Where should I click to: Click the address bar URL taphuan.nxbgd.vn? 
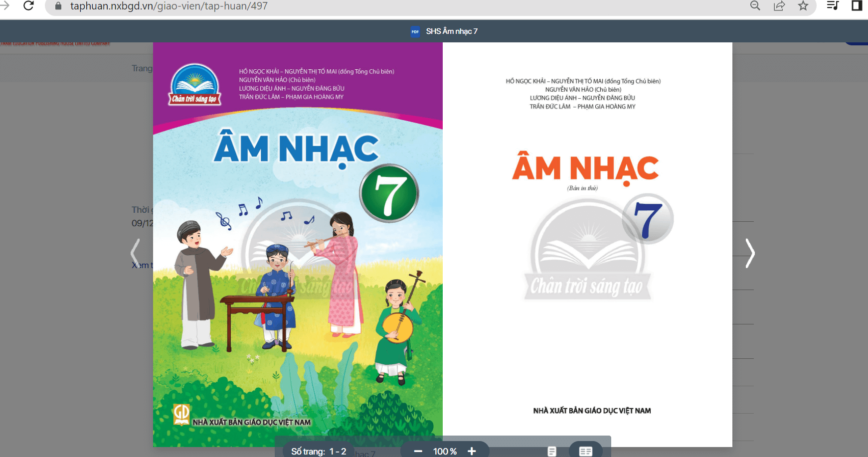pyautogui.click(x=169, y=6)
